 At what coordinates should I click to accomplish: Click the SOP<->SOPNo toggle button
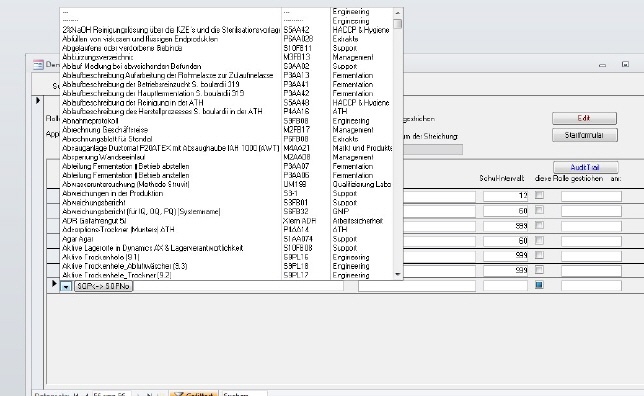click(103, 286)
